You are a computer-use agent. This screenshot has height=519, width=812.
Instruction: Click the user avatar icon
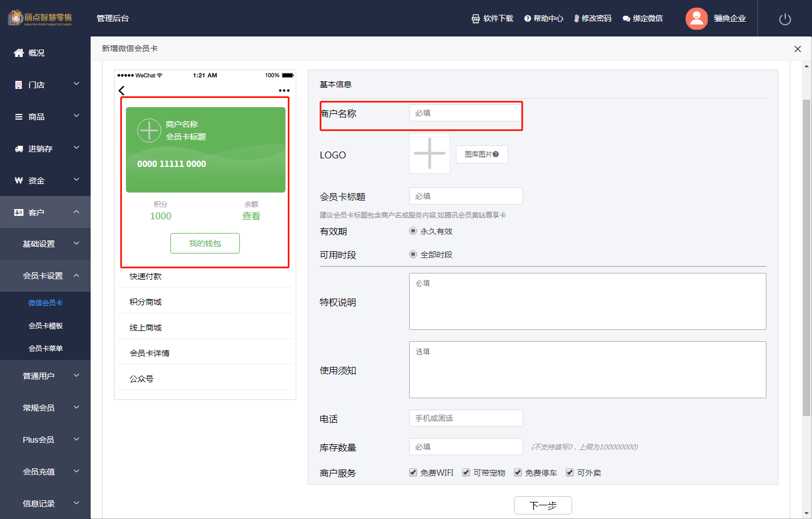(x=696, y=18)
